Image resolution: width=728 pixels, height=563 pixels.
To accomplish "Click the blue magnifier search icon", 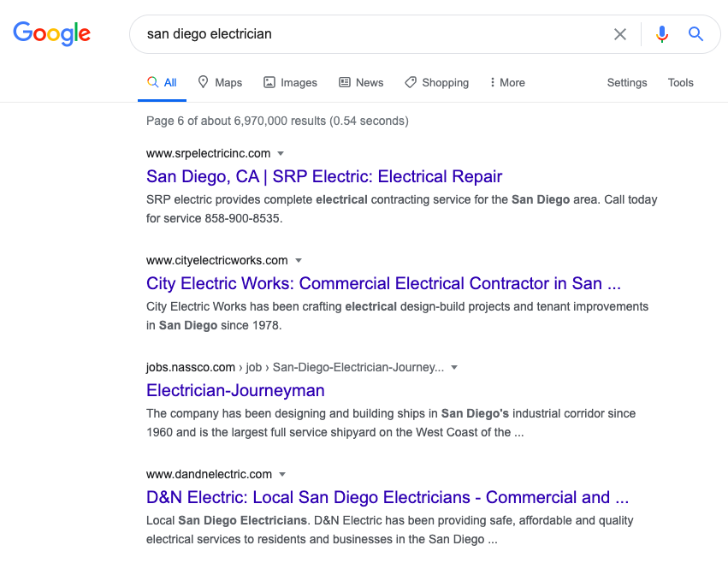I will pyautogui.click(x=695, y=34).
